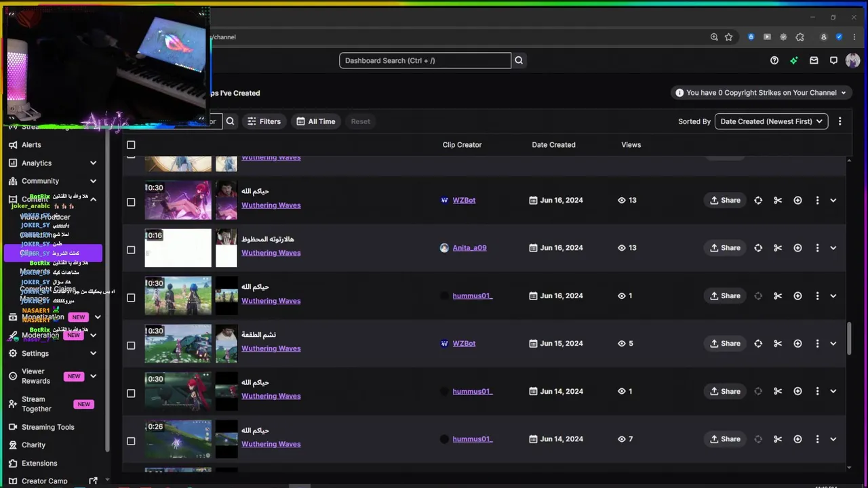Click the Charity icon in sidebar
The height and width of the screenshot is (488, 868).
click(x=13, y=445)
